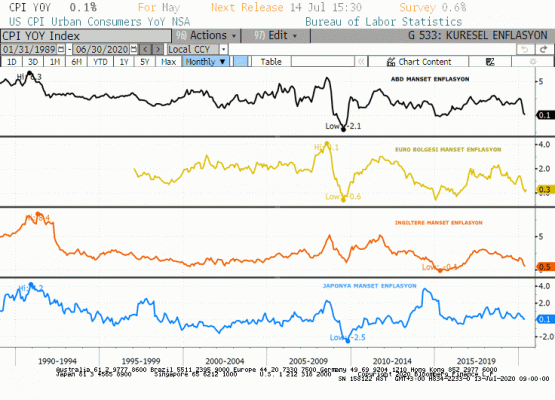Image resolution: width=555 pixels, height=400 pixels.
Task: Switch to Table view
Action: pyautogui.click(x=271, y=62)
